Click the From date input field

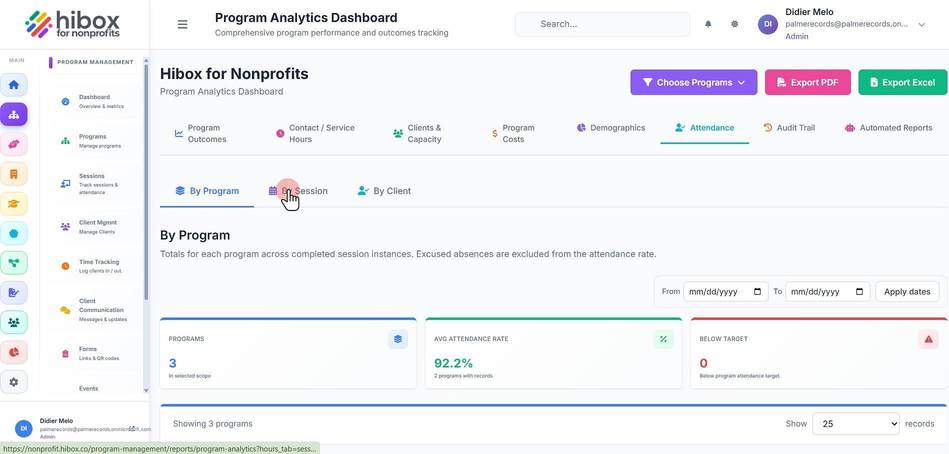(x=726, y=292)
